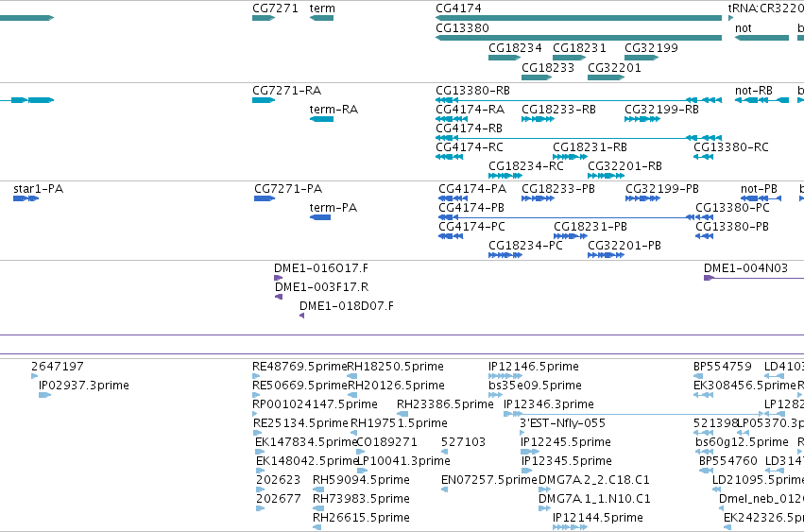Open the not-PB protein label
This screenshot has height=532, width=804.
[759, 189]
